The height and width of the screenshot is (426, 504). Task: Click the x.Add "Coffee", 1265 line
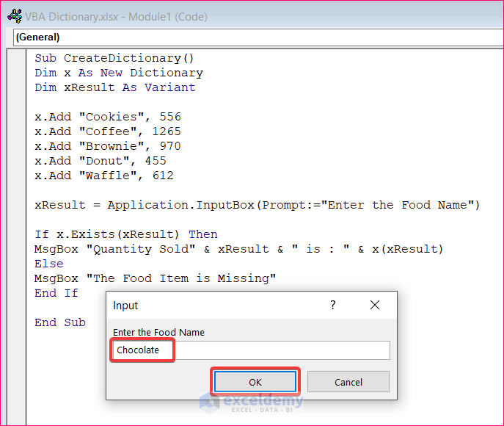[108, 131]
